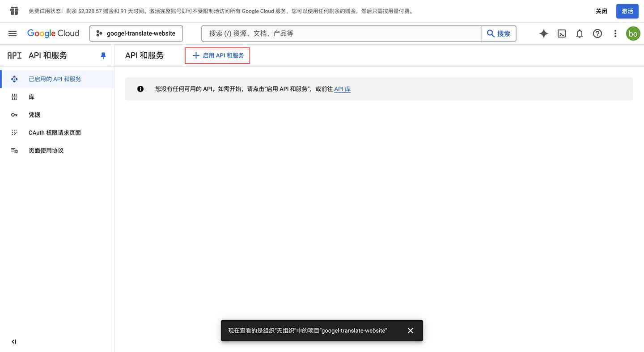Click the Google Cloud logo
Screen dimensions: 644x352
click(53, 34)
